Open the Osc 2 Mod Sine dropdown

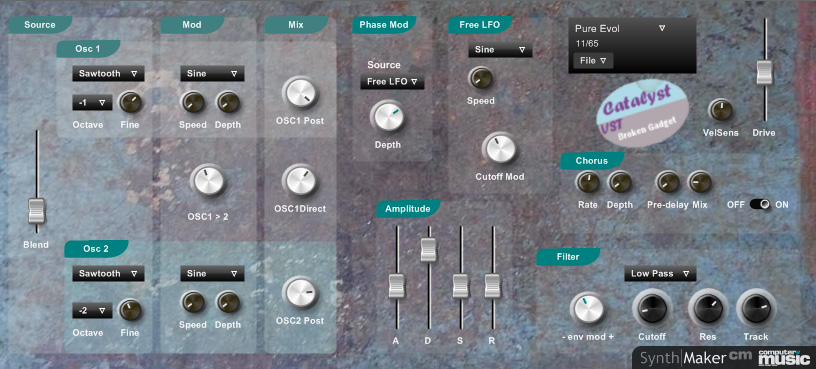click(x=212, y=274)
